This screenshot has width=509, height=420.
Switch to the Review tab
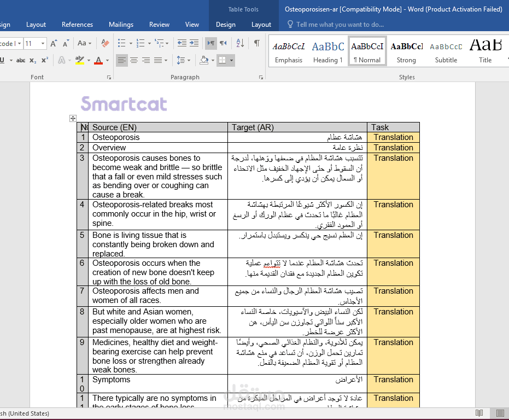(159, 25)
